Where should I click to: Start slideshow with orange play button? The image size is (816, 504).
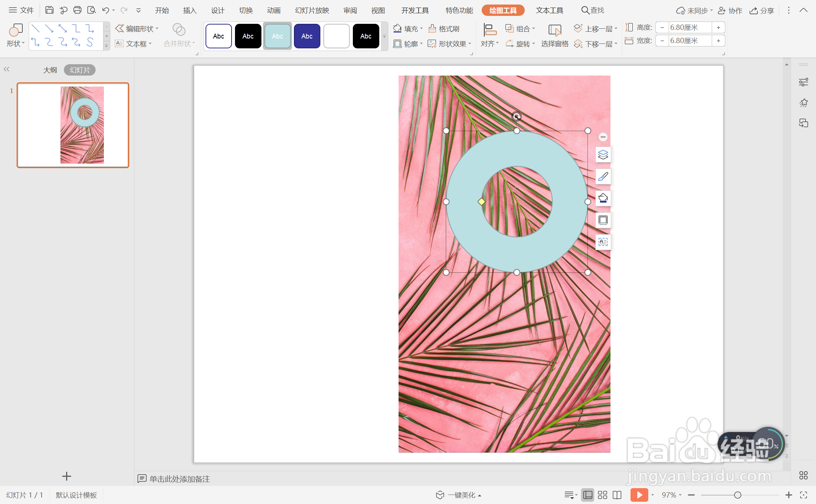click(639, 495)
